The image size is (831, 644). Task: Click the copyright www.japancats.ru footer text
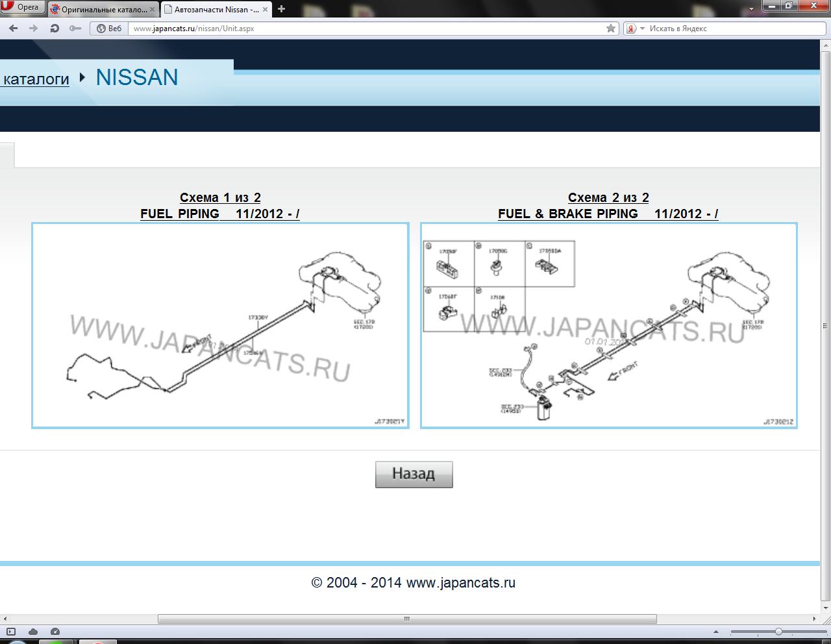[x=414, y=582]
